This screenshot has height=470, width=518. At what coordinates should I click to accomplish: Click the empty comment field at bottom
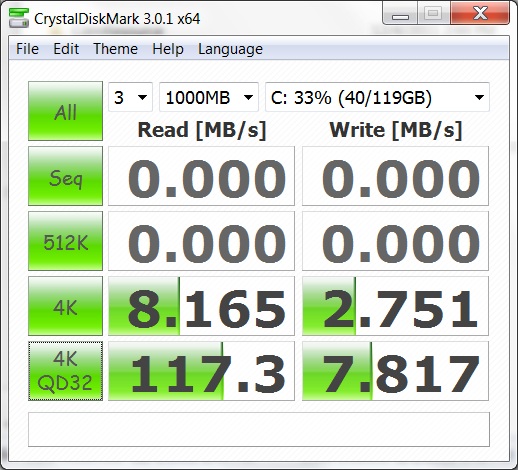pos(259,429)
